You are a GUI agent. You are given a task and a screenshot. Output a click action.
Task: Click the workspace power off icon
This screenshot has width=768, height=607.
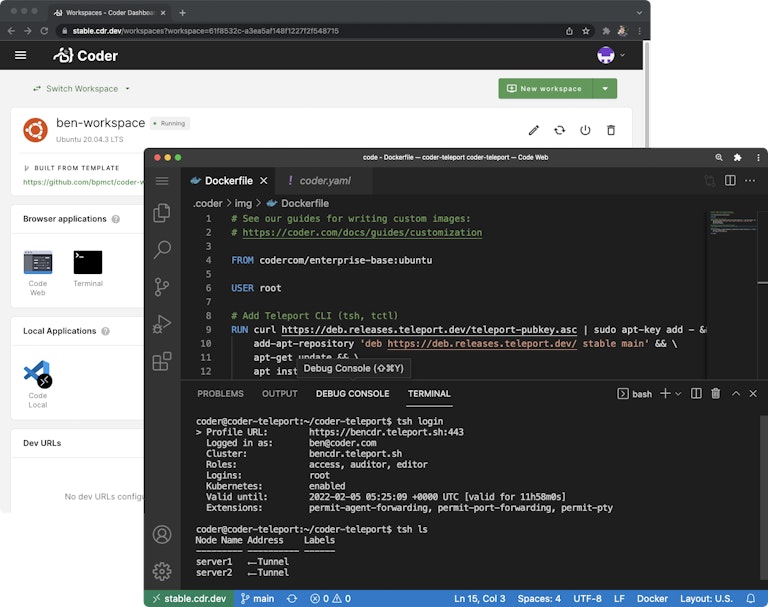(x=585, y=130)
